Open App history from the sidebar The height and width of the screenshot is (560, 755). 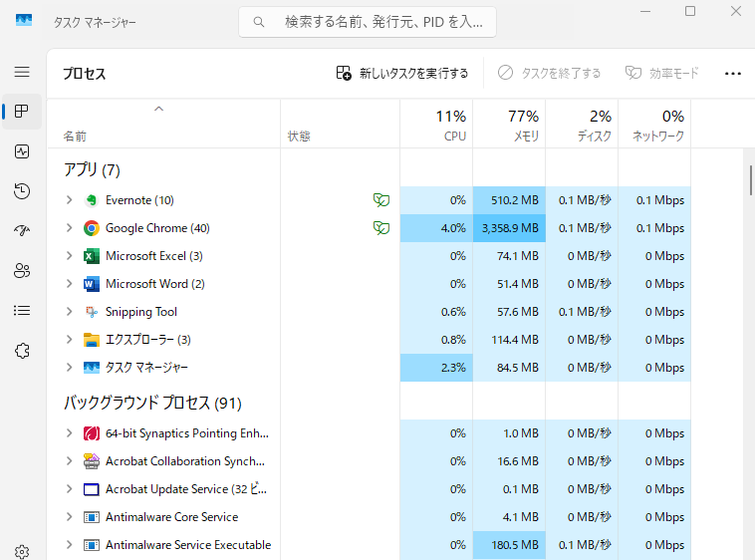(x=22, y=191)
